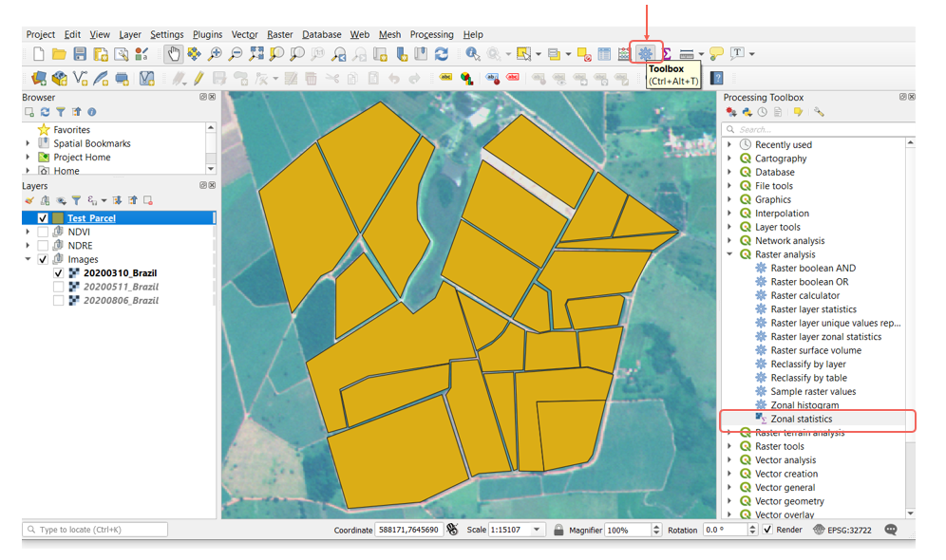The image size is (946, 560).
Task: Open the Processing menu
Action: (x=431, y=34)
